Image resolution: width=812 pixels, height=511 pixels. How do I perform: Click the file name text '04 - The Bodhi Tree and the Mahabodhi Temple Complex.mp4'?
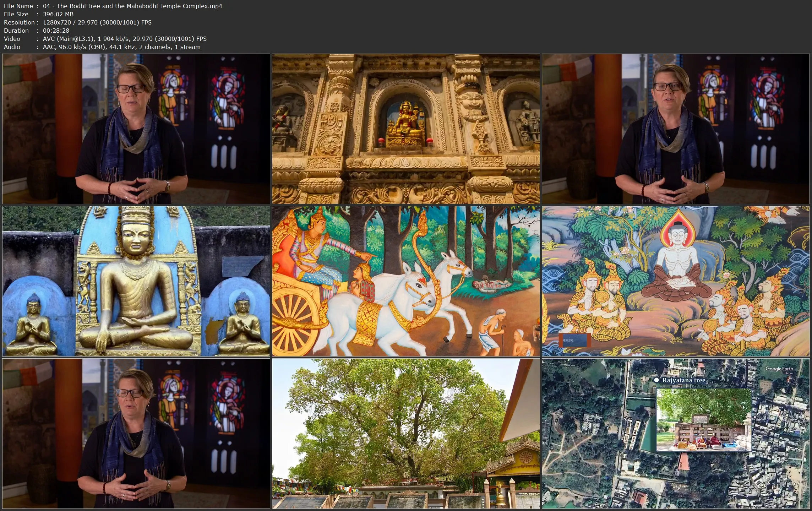[132, 6]
